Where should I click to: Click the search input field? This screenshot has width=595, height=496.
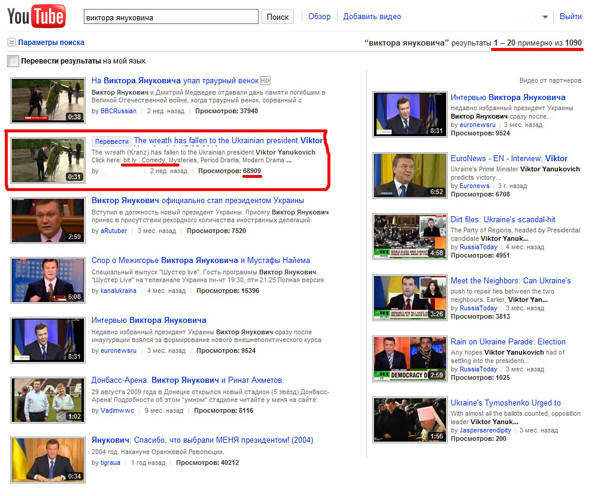click(171, 17)
